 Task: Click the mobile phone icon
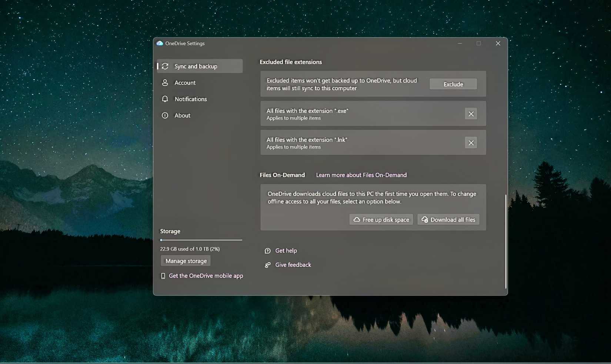163,276
